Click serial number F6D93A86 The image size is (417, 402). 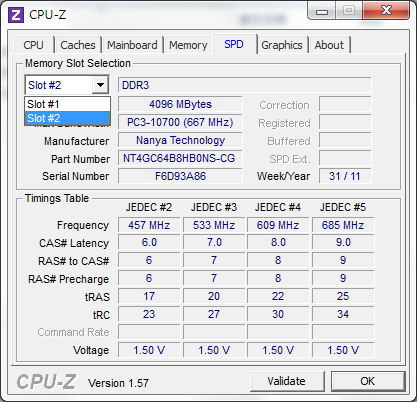click(x=180, y=176)
